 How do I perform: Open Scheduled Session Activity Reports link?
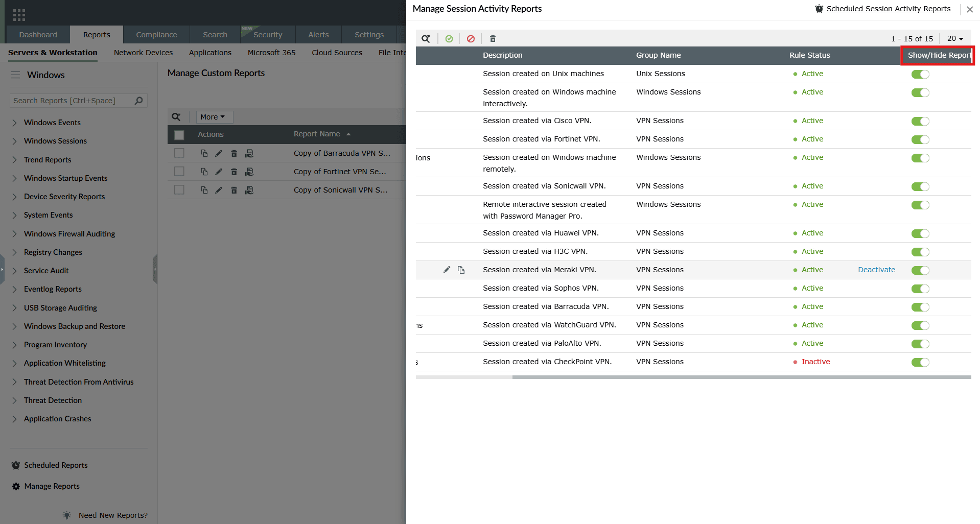tap(889, 9)
